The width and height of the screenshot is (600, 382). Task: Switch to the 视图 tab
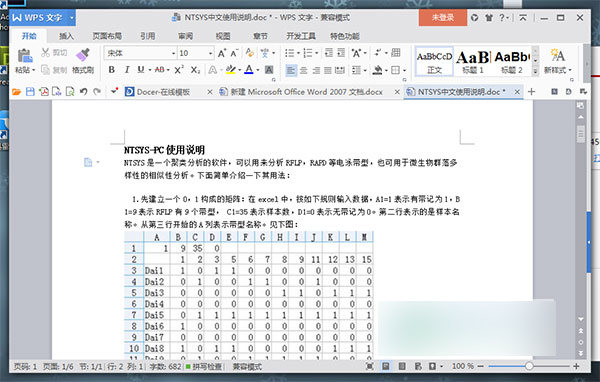(223, 36)
